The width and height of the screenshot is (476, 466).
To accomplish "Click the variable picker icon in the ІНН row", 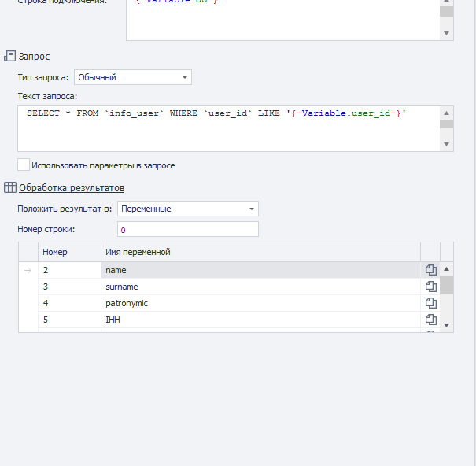I will (430, 320).
